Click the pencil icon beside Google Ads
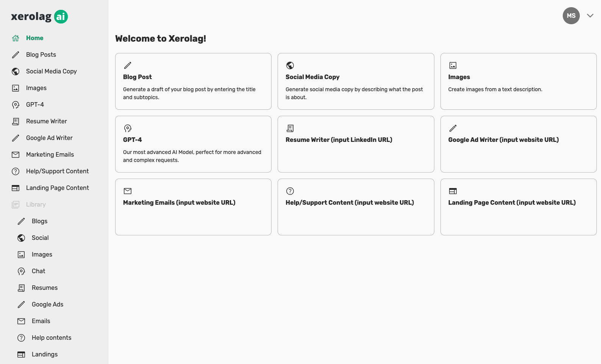 (x=21, y=305)
